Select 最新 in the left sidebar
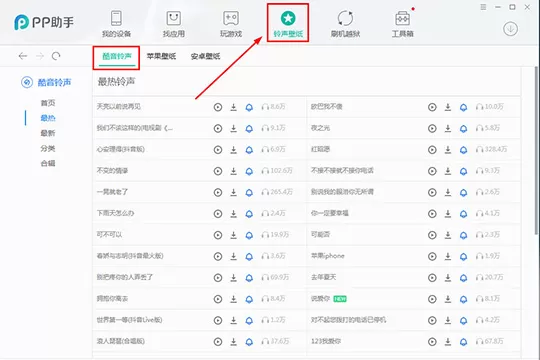540x360 pixels. 48,133
